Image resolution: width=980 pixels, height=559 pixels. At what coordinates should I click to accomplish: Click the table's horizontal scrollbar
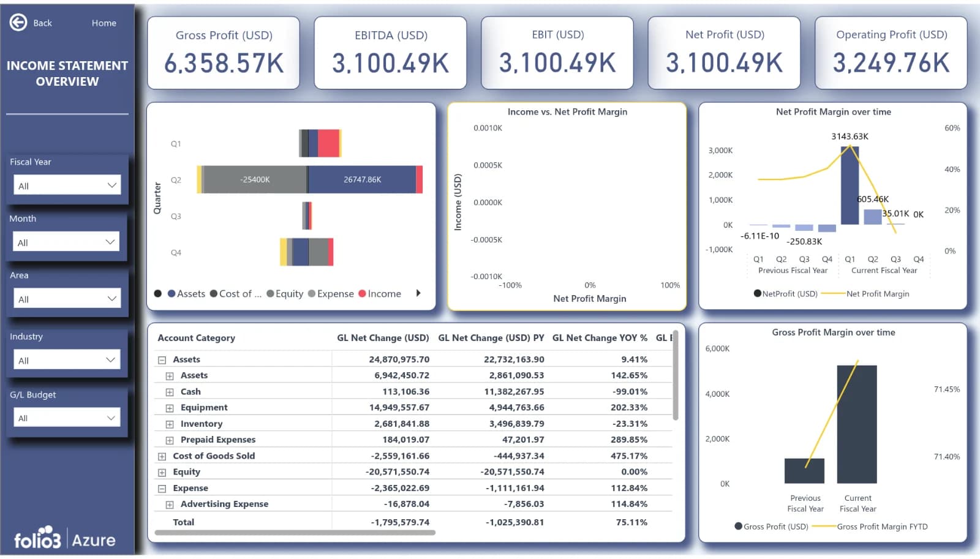point(295,533)
